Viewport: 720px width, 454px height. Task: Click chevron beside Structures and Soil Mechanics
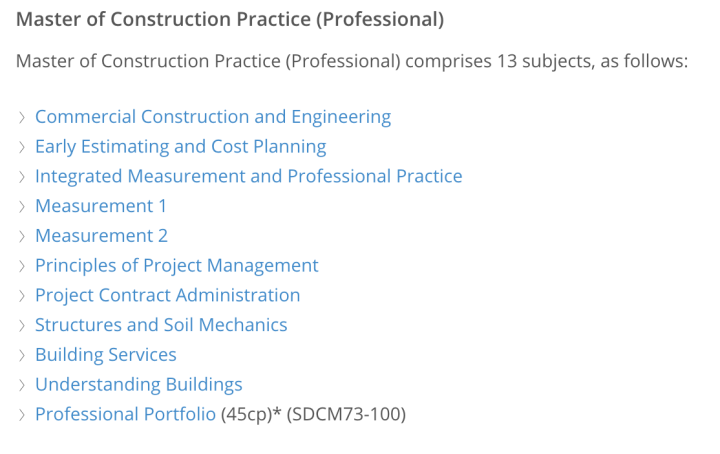click(x=22, y=325)
